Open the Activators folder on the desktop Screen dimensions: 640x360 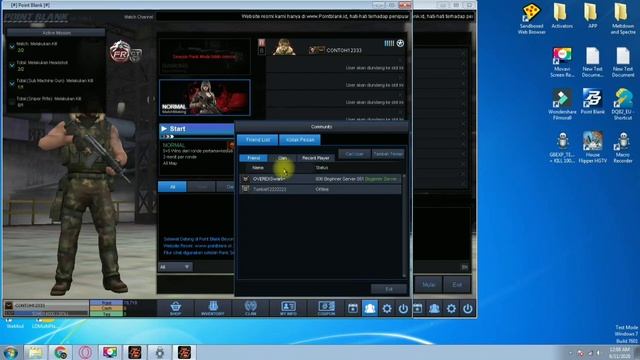[562, 16]
